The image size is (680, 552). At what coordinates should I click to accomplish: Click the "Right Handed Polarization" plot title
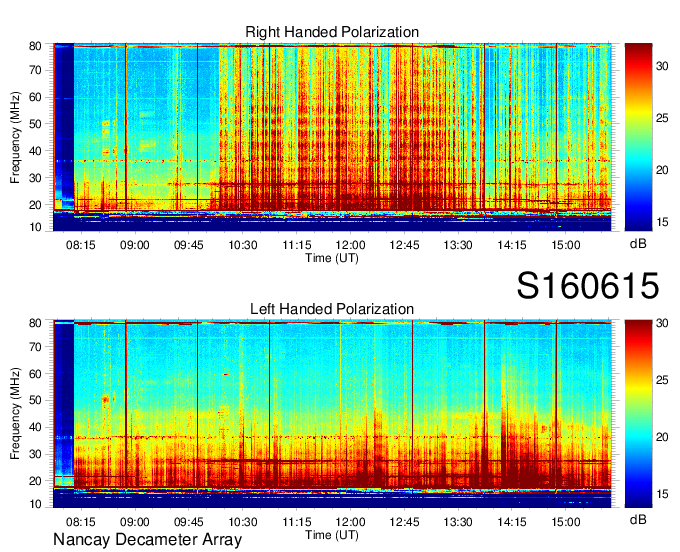pos(332,32)
